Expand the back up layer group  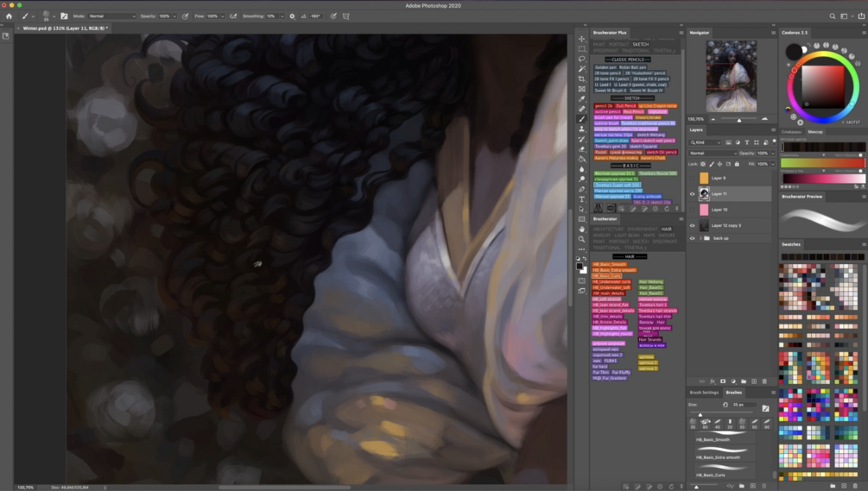700,238
